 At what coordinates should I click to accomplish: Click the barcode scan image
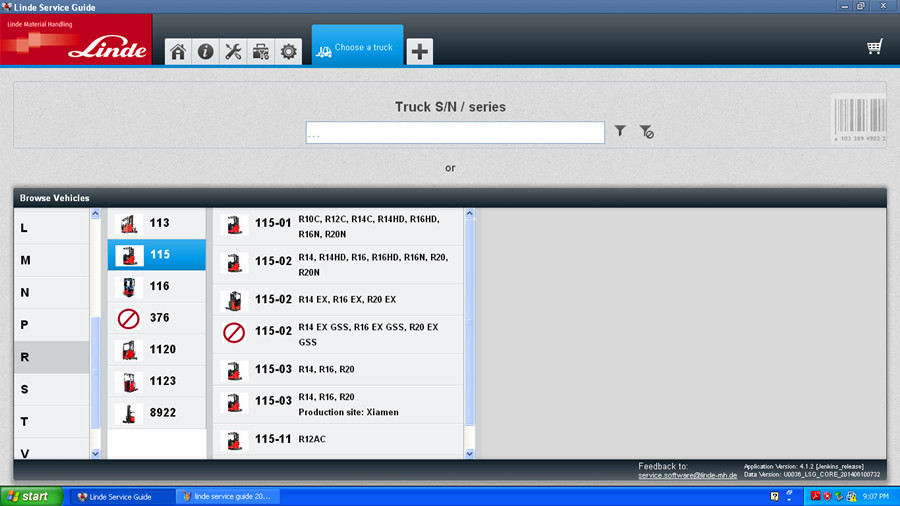pos(859,118)
